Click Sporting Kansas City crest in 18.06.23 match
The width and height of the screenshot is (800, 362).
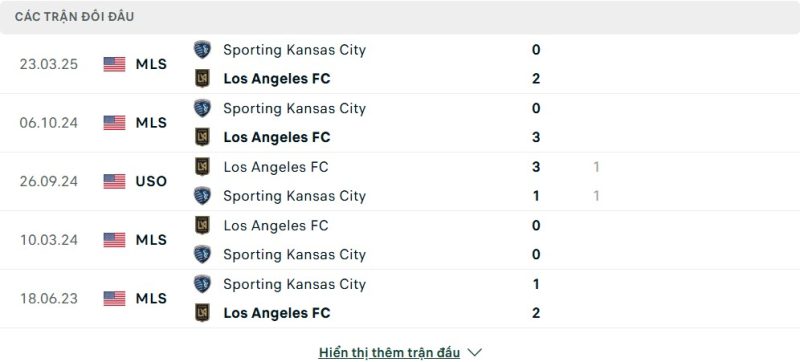[202, 284]
